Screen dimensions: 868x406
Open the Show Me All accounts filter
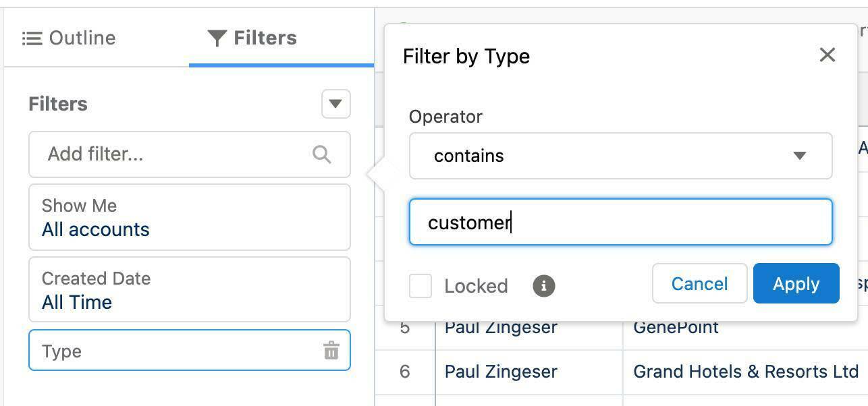click(x=190, y=216)
